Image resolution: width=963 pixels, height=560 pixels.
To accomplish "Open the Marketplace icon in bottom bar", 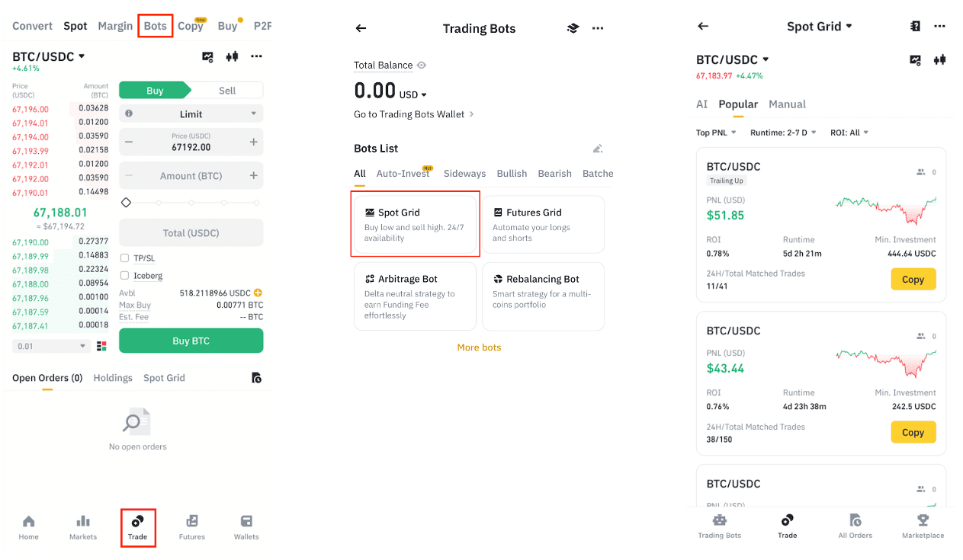I will pos(923,526).
